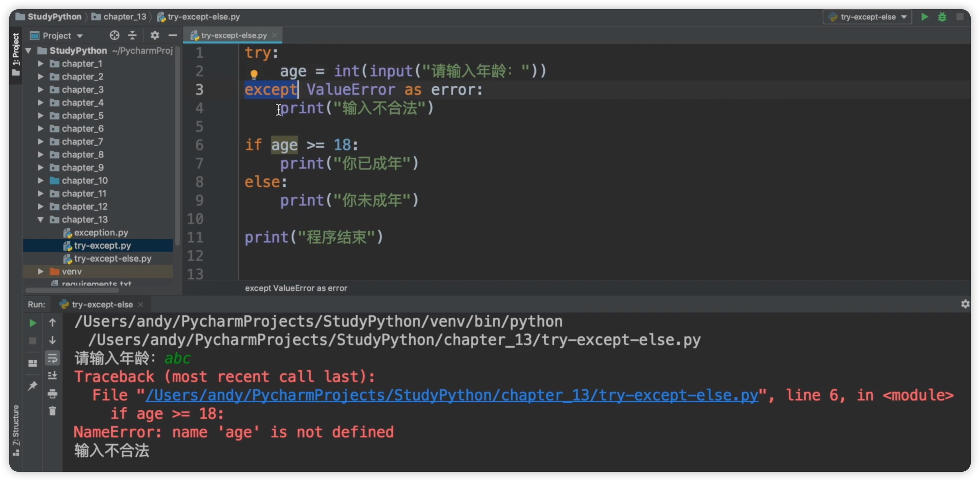Click the lightbulb intention icon on line 2
The image size is (980, 481).
(x=254, y=74)
